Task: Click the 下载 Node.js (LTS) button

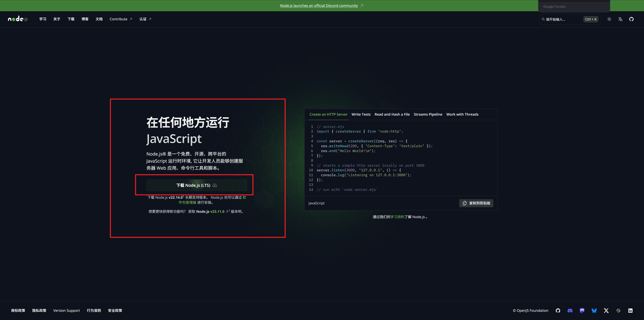Action: pyautogui.click(x=197, y=185)
